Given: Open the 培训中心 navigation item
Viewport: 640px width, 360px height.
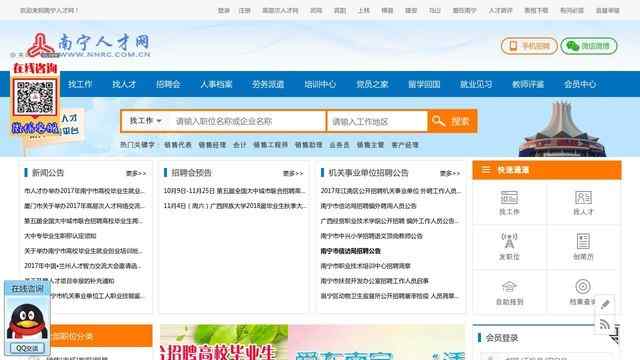Looking at the screenshot, I should [x=320, y=84].
